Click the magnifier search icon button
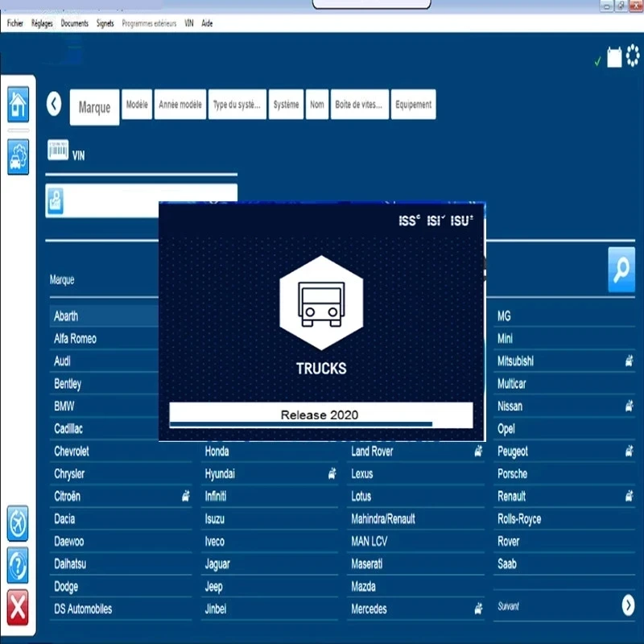 coord(621,270)
